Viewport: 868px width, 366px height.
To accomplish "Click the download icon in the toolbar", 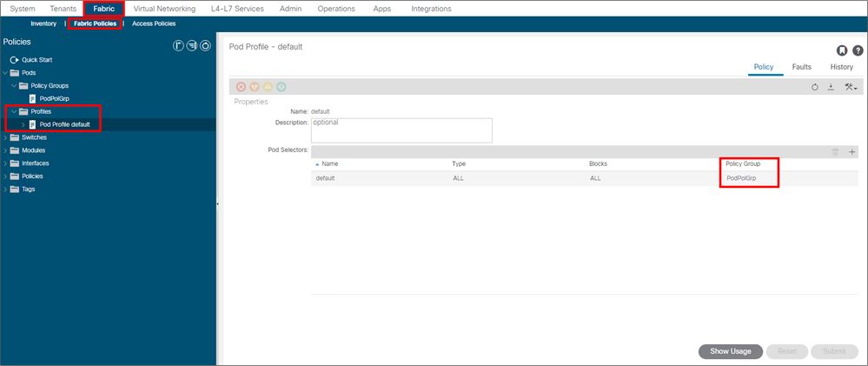I will 831,87.
